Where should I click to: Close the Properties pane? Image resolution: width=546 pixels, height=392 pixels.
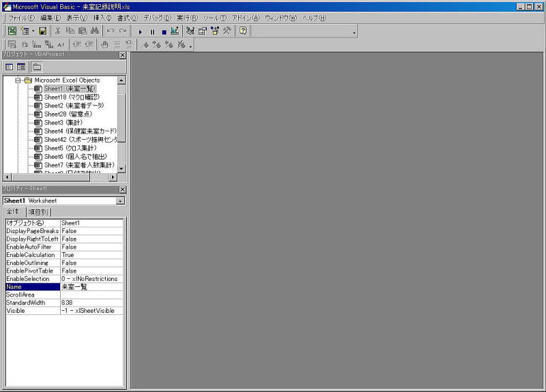(123, 190)
